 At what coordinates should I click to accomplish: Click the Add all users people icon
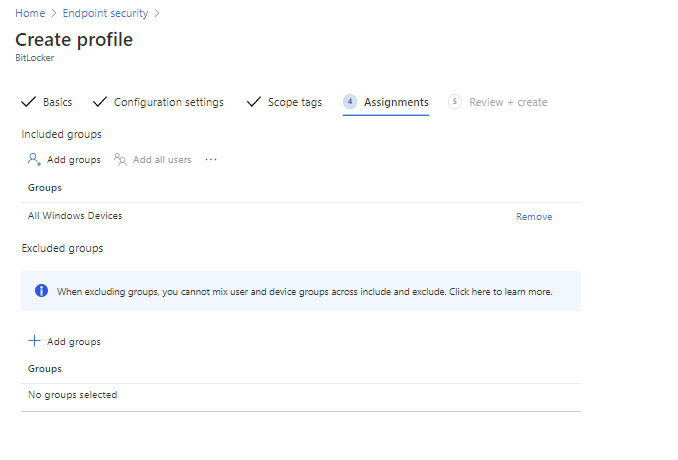121,159
